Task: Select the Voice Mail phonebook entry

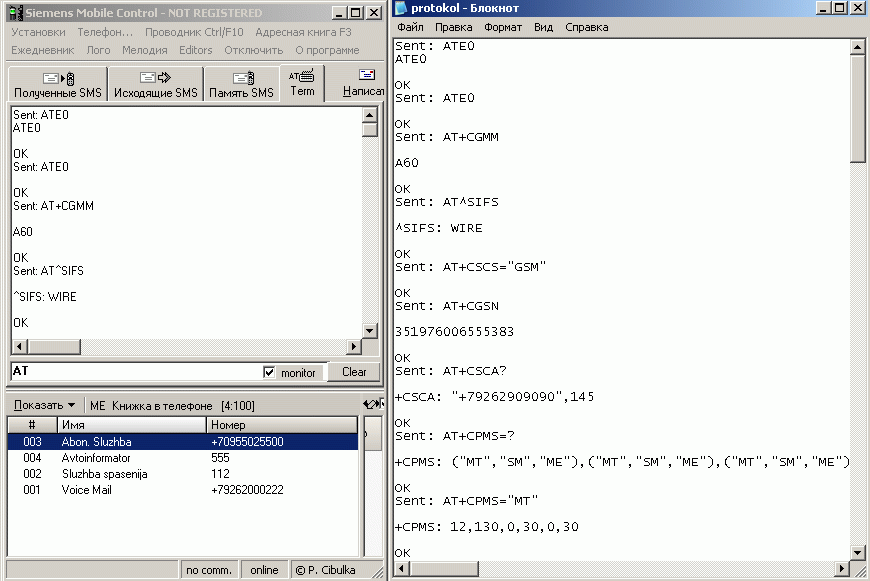Action: click(183, 490)
